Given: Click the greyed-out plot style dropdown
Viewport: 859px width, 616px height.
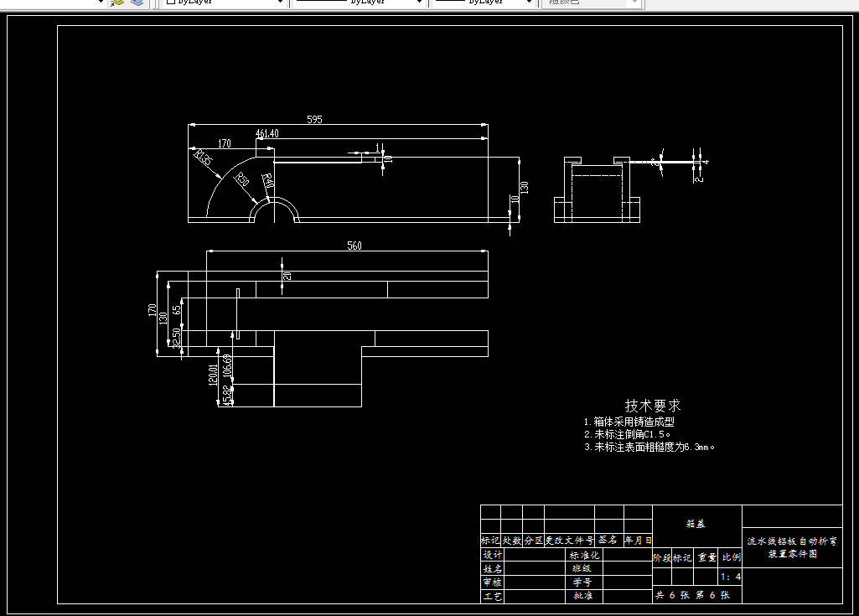Looking at the screenshot, I should tap(591, 3).
